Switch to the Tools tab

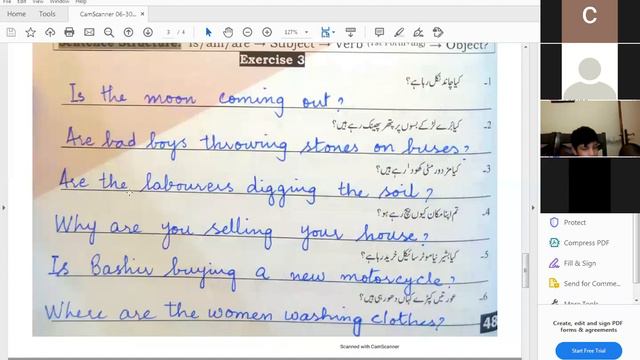coord(47,14)
